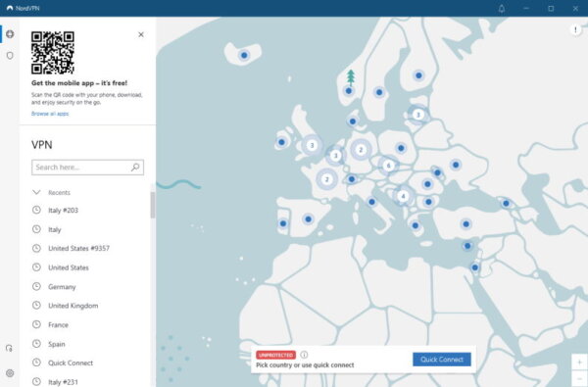
Task: Select the Finland server pin on map
Action: [418, 75]
